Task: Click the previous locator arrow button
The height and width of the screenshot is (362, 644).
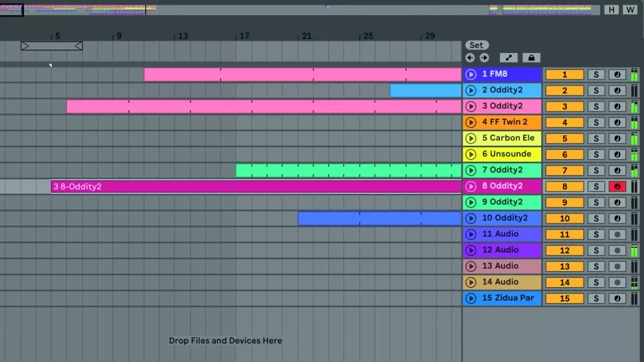Action: tap(470, 58)
